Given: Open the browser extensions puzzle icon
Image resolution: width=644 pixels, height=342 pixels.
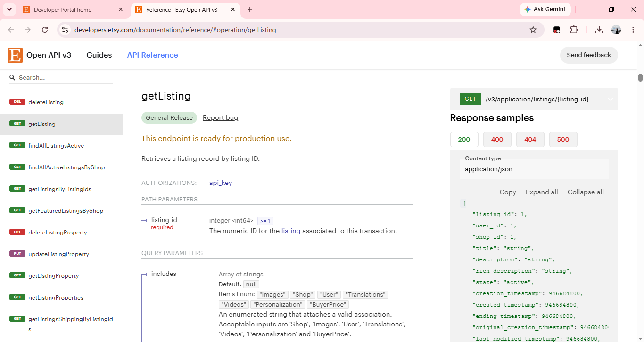Looking at the screenshot, I should (574, 30).
